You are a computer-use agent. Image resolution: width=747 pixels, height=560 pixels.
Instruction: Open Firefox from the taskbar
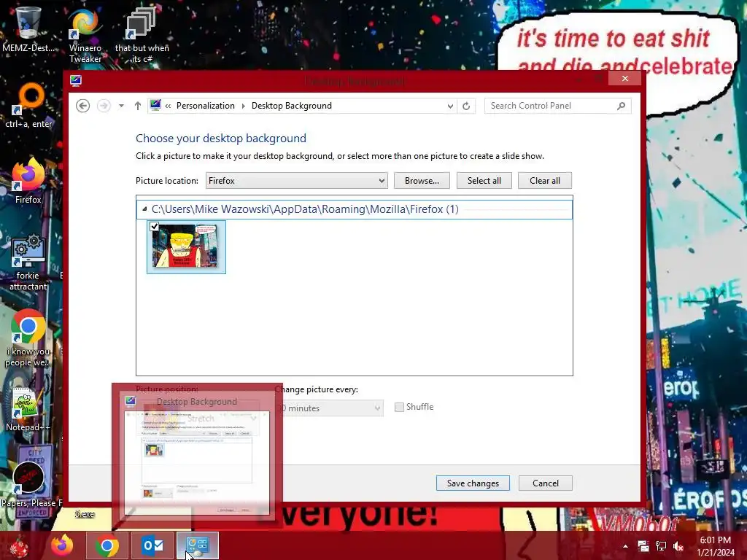click(x=63, y=545)
